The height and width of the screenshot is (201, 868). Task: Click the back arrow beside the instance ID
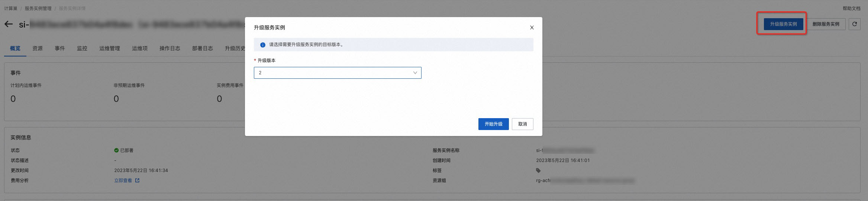[x=9, y=24]
